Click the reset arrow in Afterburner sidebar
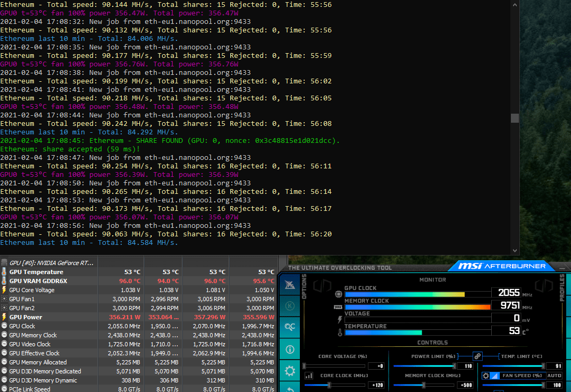Viewport: 571px width, 392px height. pos(290,388)
